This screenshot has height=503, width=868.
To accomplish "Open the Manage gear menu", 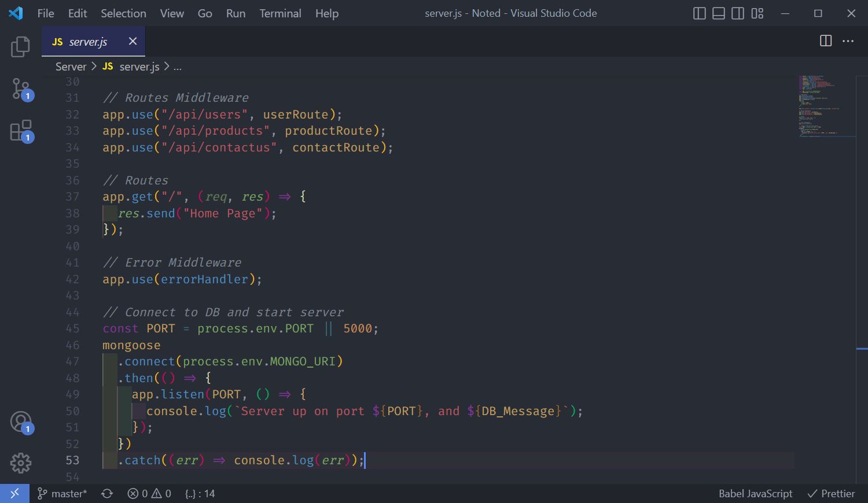I will 20,463.
